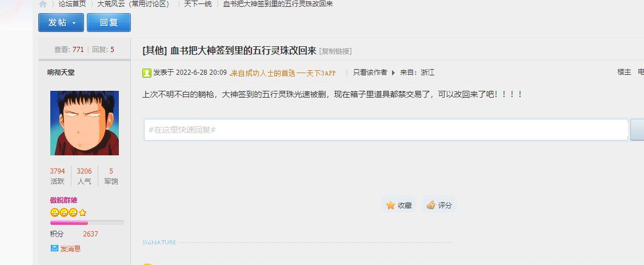Click into the quick reply input box

click(386, 130)
